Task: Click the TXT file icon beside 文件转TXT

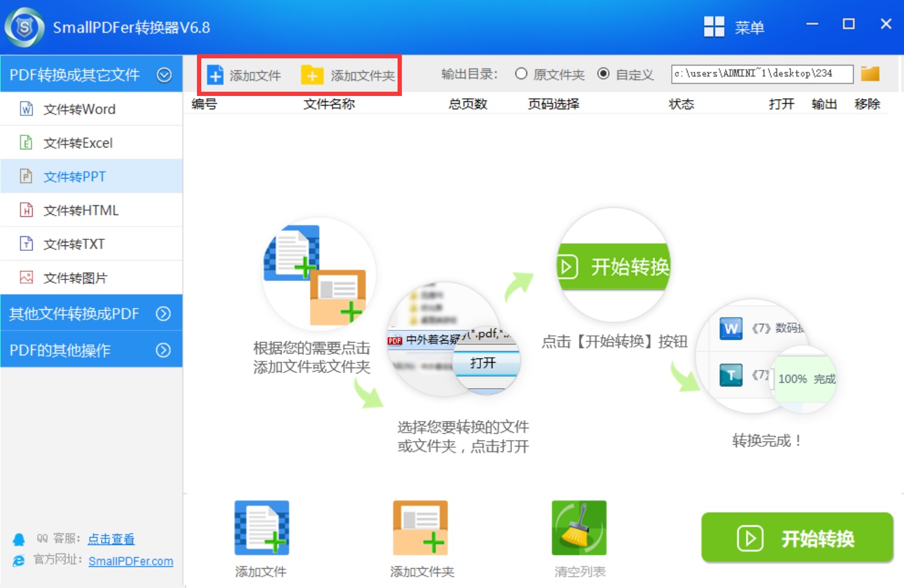Action: (x=26, y=244)
